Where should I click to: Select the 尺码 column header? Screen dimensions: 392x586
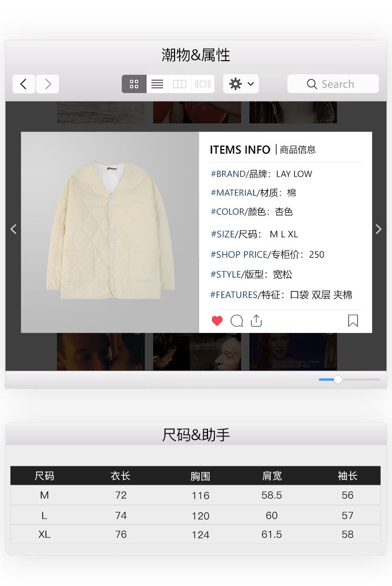pyautogui.click(x=44, y=476)
